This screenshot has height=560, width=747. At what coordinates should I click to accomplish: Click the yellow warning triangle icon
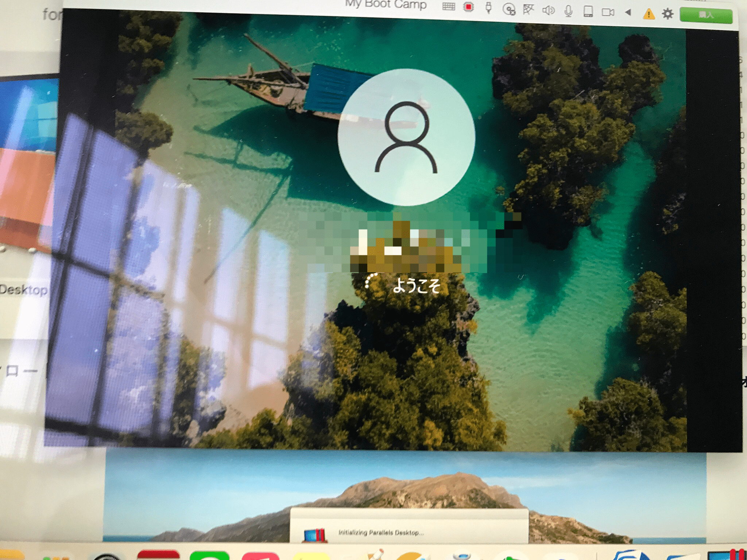[x=649, y=14]
